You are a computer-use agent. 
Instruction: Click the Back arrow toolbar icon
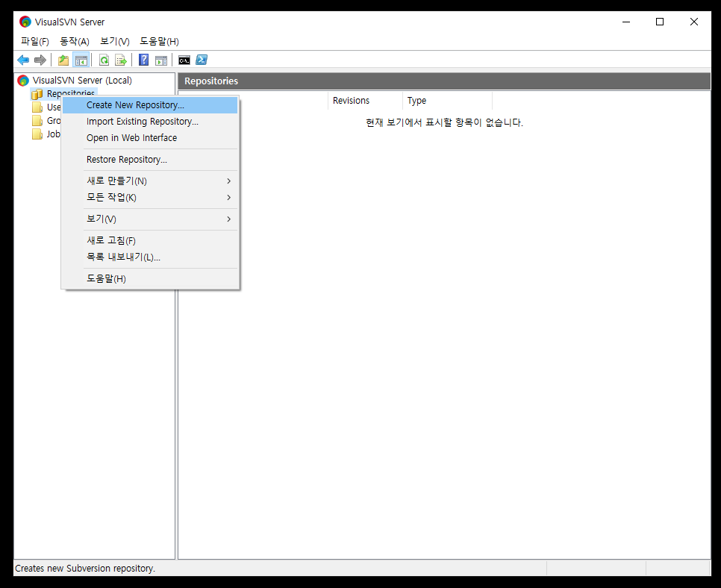tap(23, 60)
